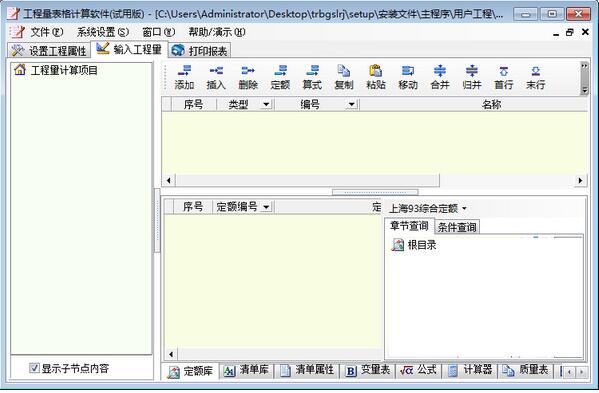Screen dimensions: 599x393
Task: Click the 合并 (Merge) icon
Action: coord(440,77)
